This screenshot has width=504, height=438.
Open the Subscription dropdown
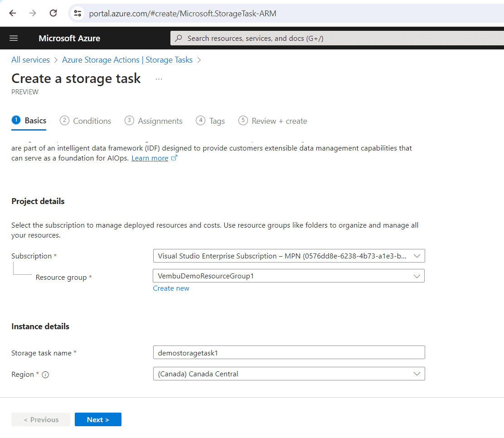(289, 256)
